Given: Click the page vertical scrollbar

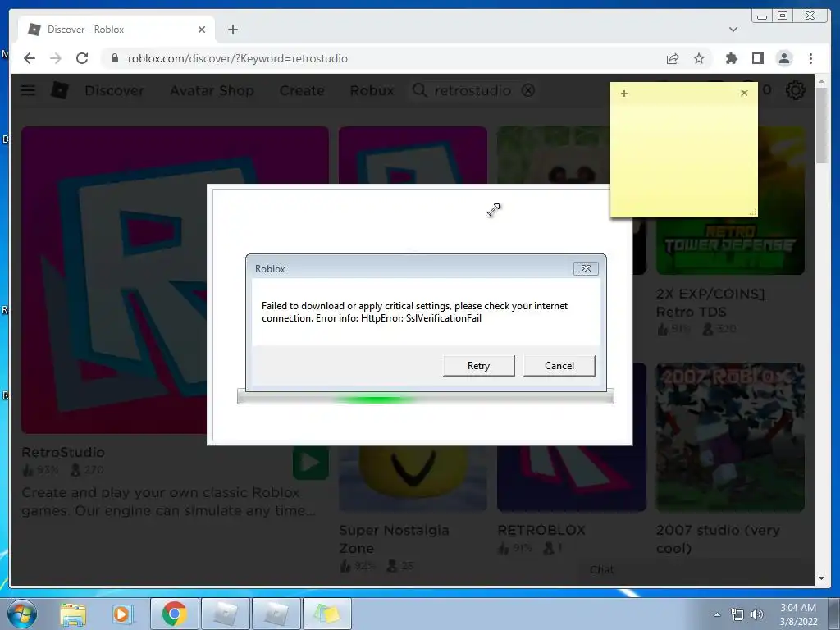Looking at the screenshot, I should coord(821,126).
